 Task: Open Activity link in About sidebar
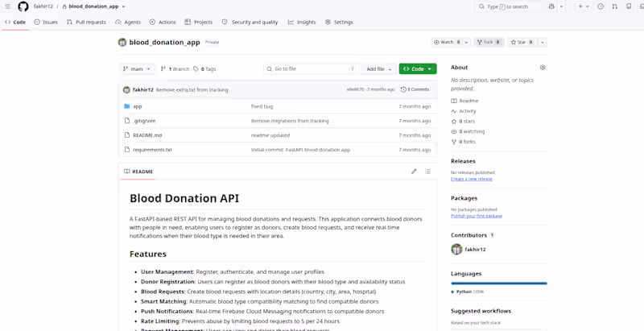tap(464, 111)
